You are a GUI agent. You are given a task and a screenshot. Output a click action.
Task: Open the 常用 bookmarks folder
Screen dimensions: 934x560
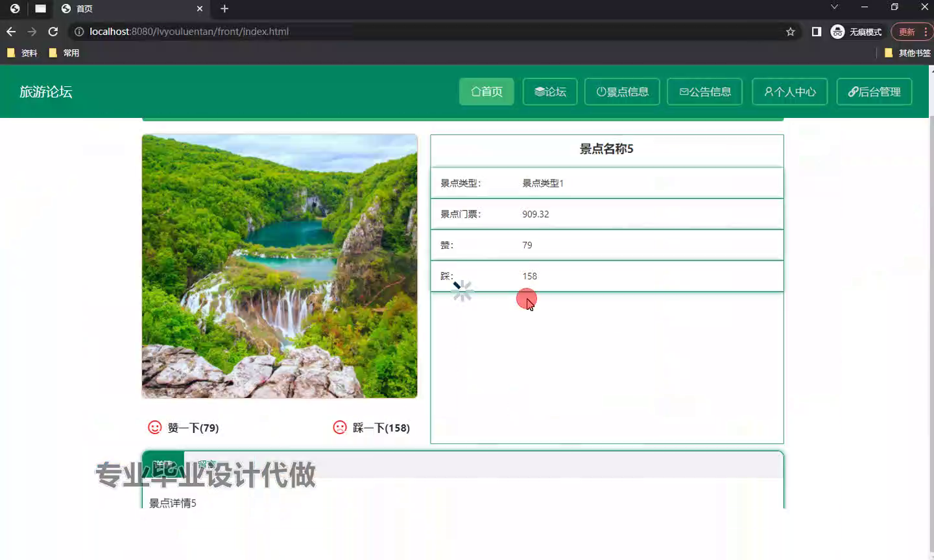pos(64,53)
